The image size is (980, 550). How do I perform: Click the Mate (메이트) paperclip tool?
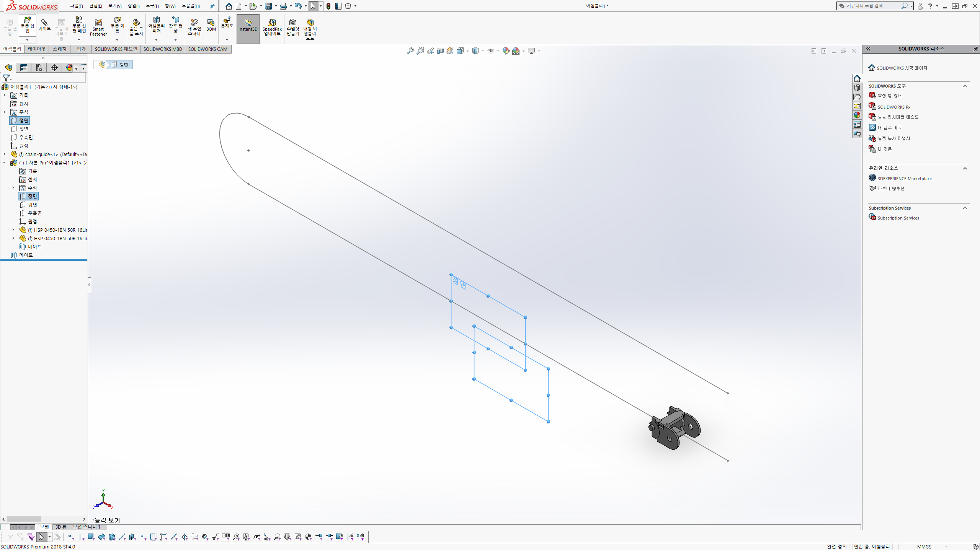[x=44, y=25]
